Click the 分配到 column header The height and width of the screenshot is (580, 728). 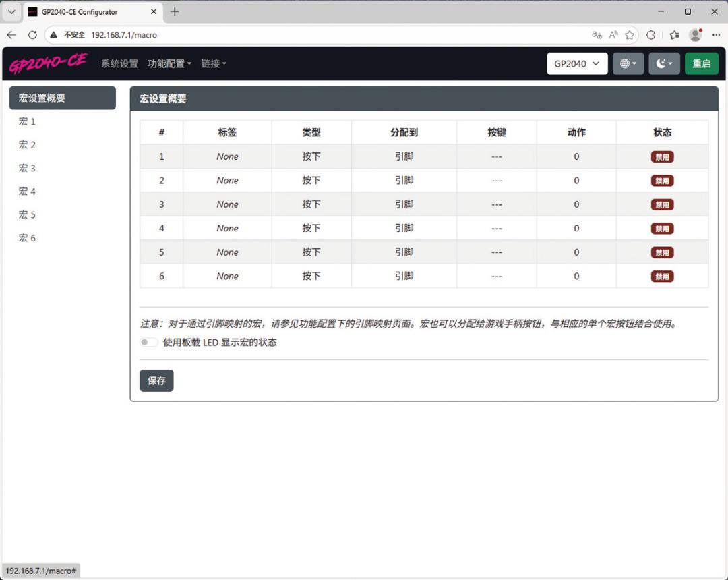tap(404, 132)
